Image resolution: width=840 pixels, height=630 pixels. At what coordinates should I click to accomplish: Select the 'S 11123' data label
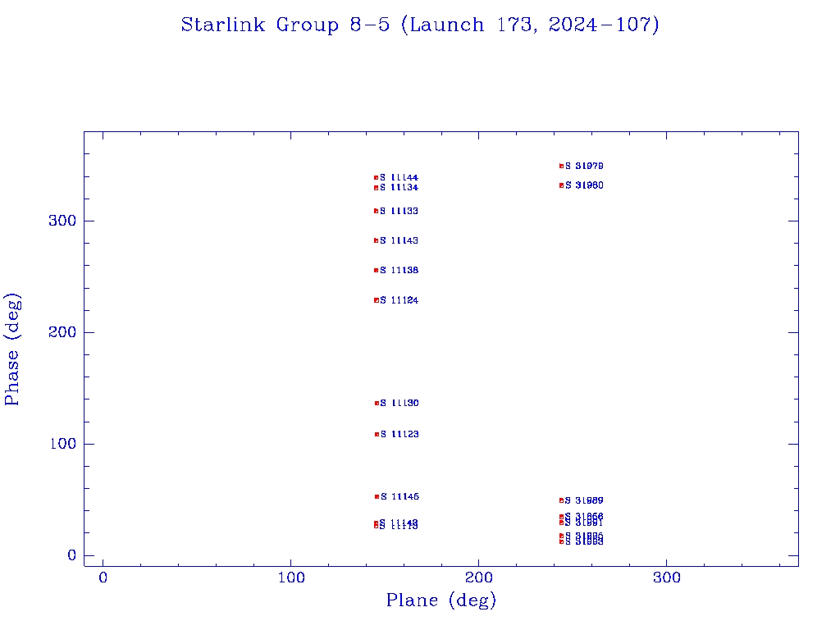pos(399,434)
